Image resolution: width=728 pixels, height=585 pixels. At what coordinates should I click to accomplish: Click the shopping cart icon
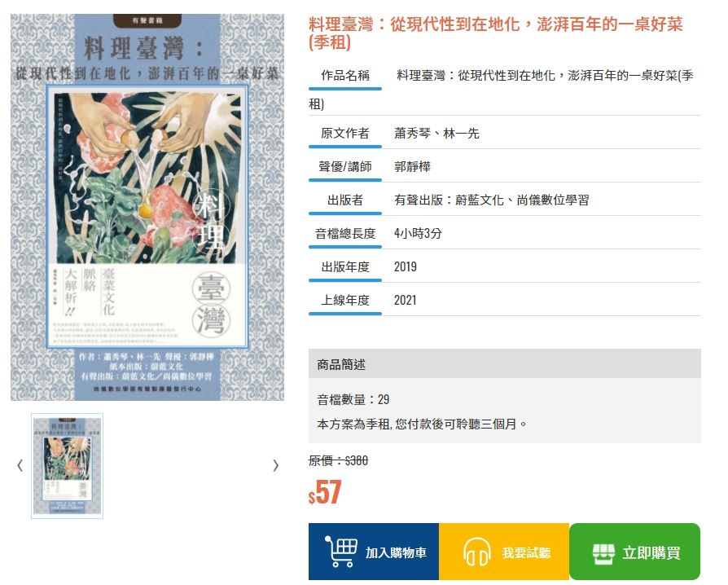(340, 552)
